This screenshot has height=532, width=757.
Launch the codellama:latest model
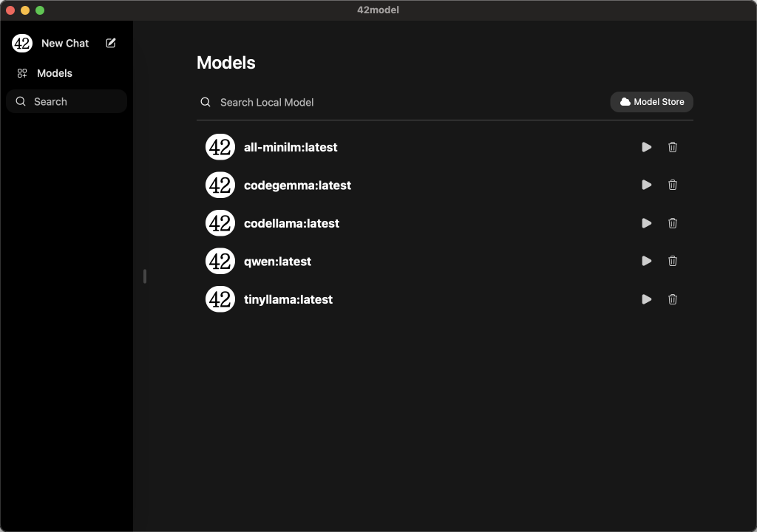click(x=647, y=223)
